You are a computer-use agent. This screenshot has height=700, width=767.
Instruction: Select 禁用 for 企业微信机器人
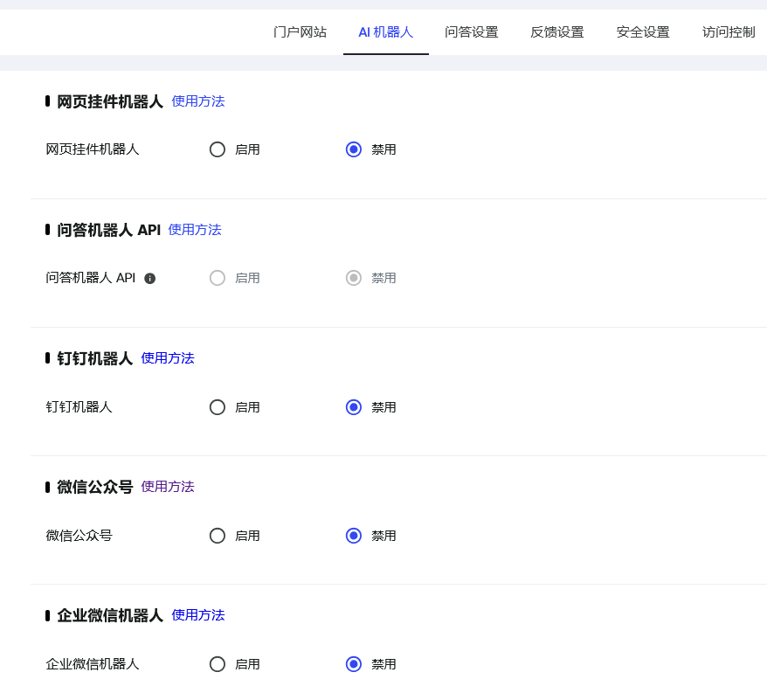tap(354, 664)
